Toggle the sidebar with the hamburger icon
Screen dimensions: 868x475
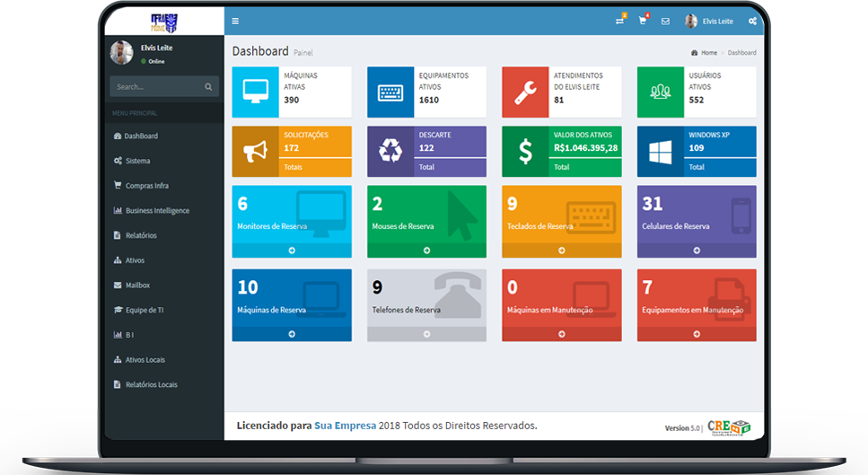[235, 21]
